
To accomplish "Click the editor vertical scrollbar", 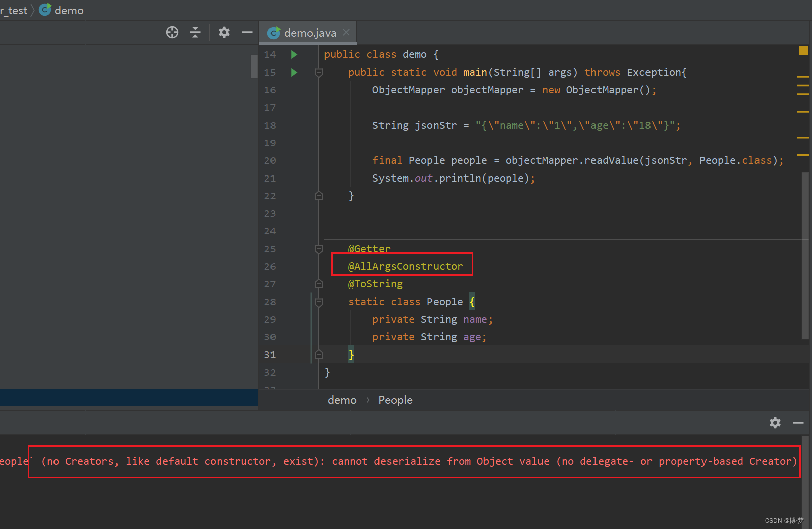I will pyautogui.click(x=805, y=256).
